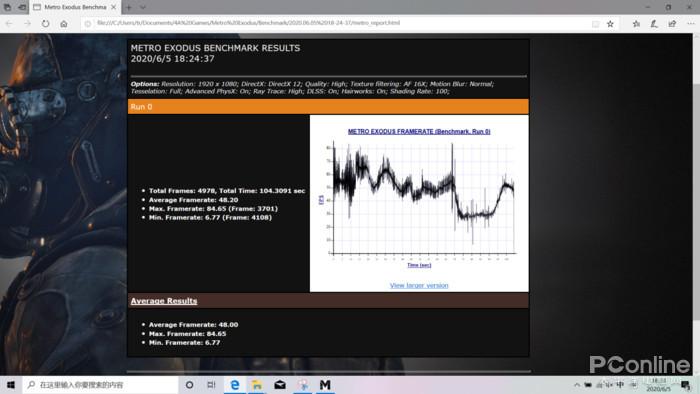Add this page to favorites star
Image resolution: width=700 pixels, height=394 pixels.
[x=610, y=24]
